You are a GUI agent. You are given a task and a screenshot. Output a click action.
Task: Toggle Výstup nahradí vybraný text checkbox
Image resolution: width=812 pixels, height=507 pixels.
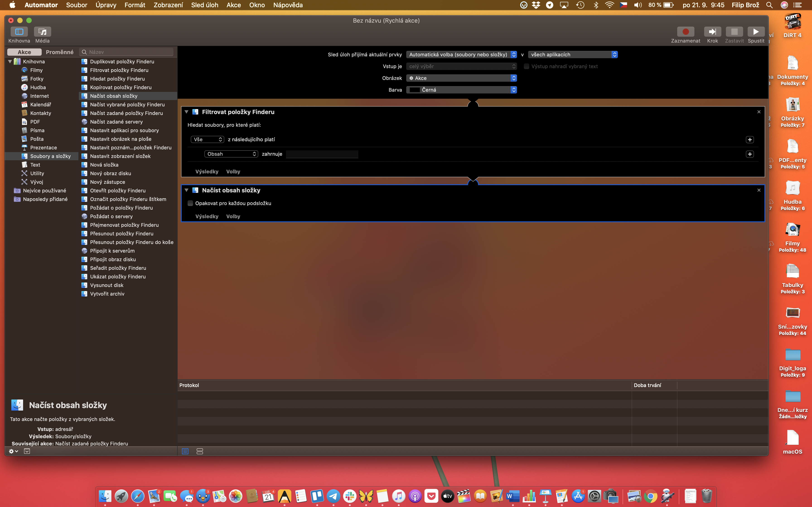(527, 66)
